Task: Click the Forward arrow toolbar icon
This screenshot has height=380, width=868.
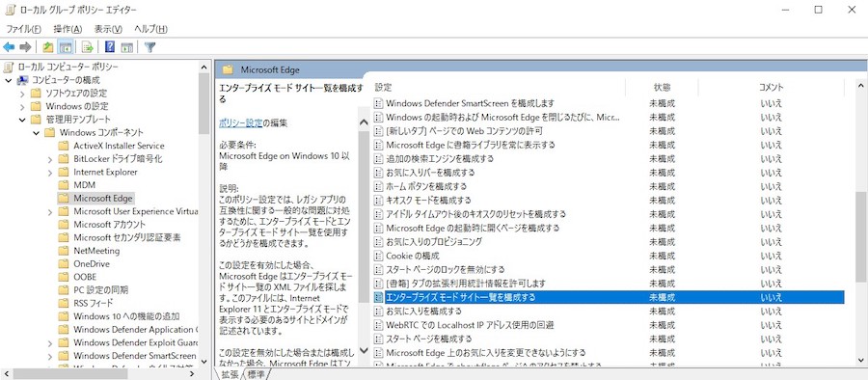Action: pos(25,47)
